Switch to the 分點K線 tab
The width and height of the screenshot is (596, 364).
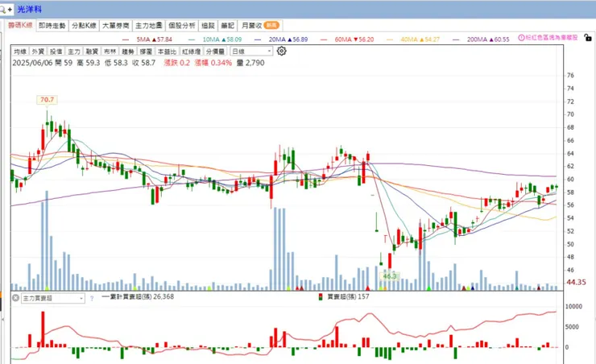[x=84, y=26]
